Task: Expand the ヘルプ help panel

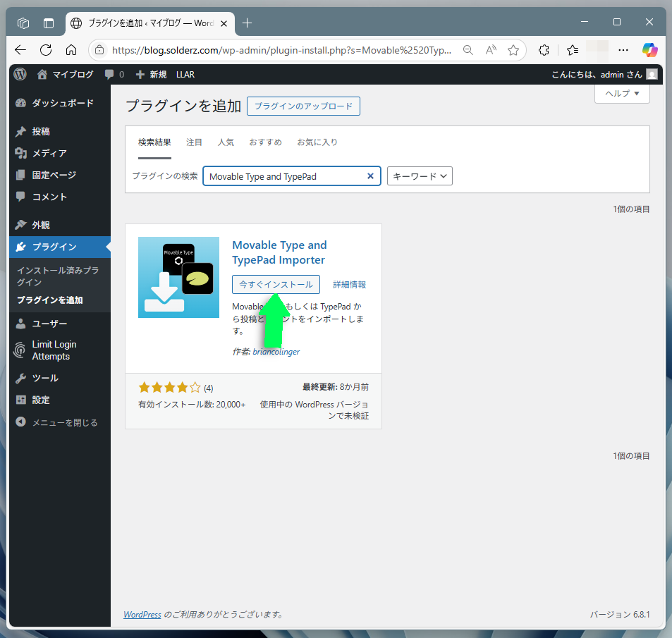Action: 622,94
